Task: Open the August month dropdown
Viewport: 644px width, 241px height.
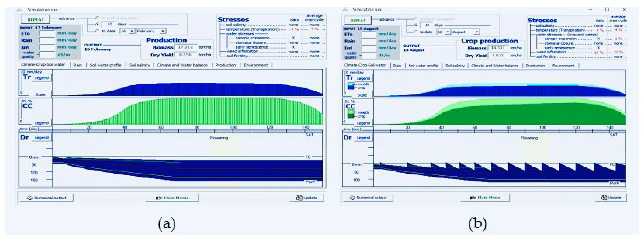Action: [477, 32]
